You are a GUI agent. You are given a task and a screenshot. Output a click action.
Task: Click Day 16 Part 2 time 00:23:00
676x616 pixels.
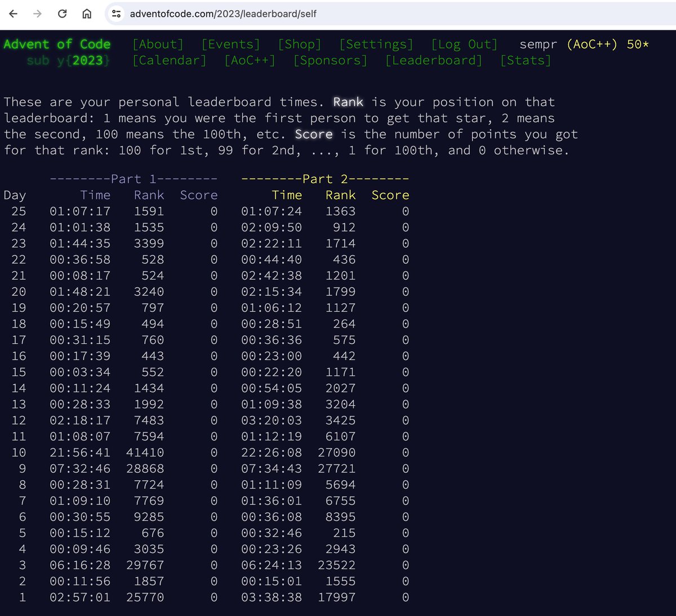point(272,356)
